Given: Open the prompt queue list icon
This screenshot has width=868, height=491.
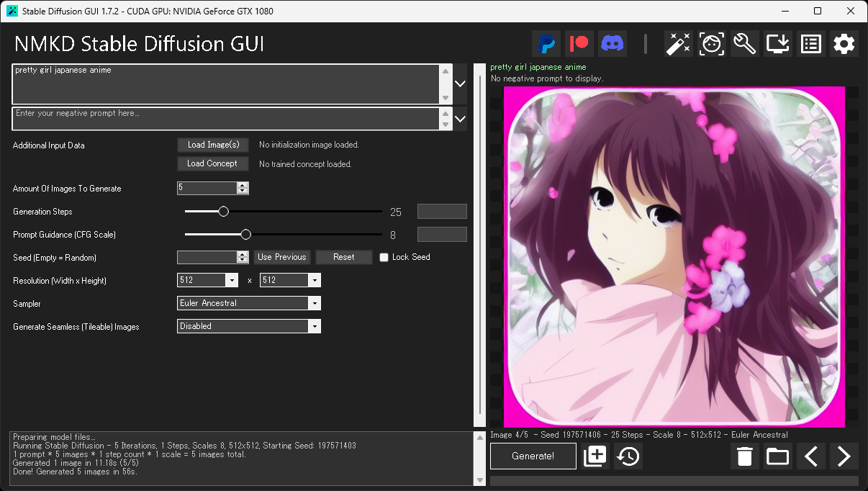Looking at the screenshot, I should coord(810,43).
